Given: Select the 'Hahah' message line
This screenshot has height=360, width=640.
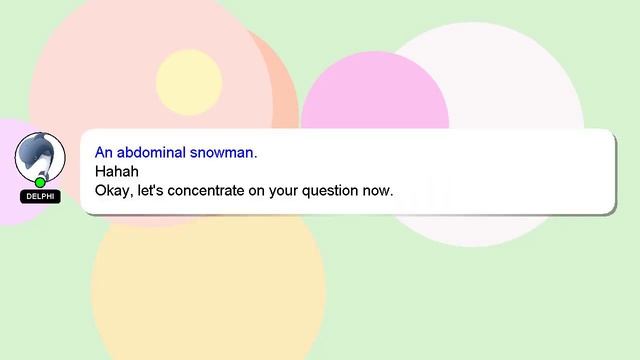Looking at the screenshot, I should 117,171.
